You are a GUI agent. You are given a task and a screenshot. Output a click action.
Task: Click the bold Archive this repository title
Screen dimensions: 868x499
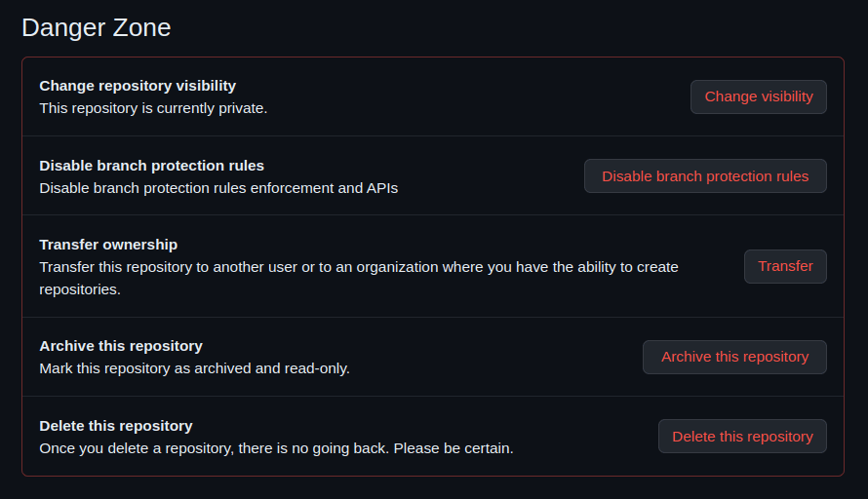click(x=121, y=346)
